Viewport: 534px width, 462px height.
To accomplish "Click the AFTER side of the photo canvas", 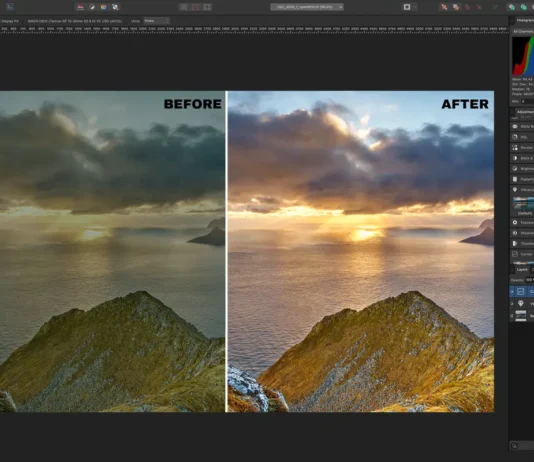I will (361, 251).
